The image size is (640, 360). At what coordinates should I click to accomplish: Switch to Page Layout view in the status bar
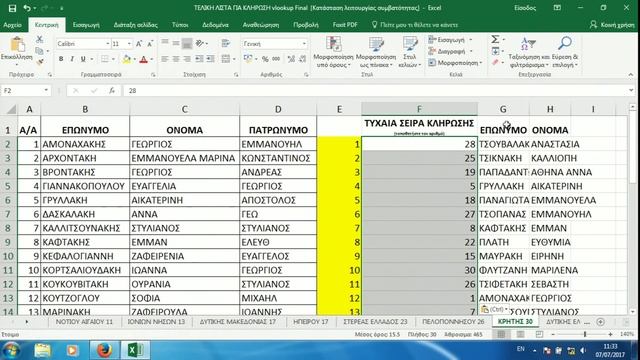click(x=520, y=334)
